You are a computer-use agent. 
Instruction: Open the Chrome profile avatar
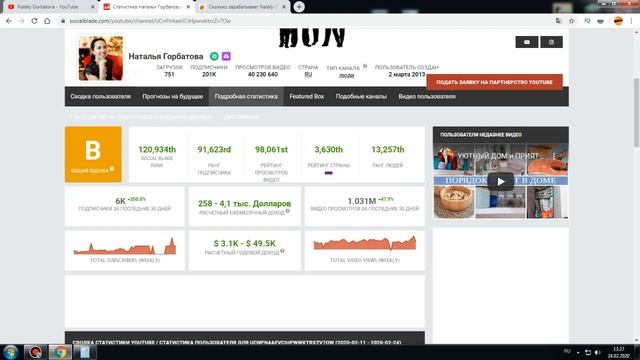click(x=618, y=21)
